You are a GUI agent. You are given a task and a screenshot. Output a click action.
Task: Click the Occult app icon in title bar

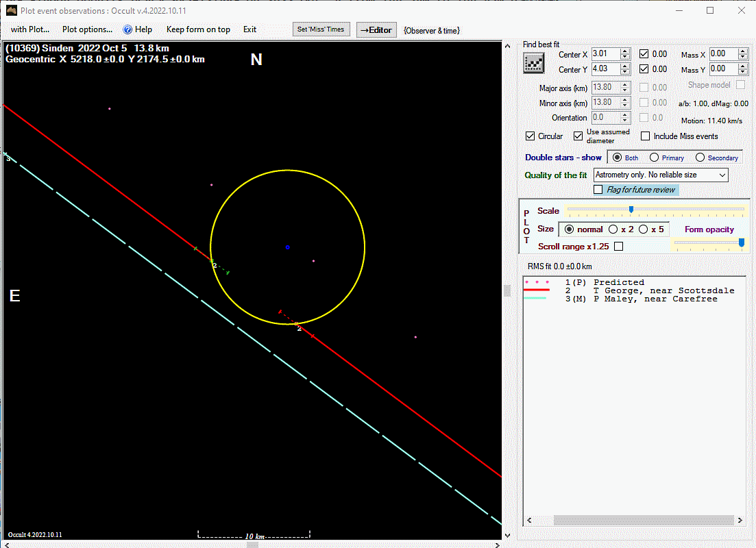[x=12, y=10]
